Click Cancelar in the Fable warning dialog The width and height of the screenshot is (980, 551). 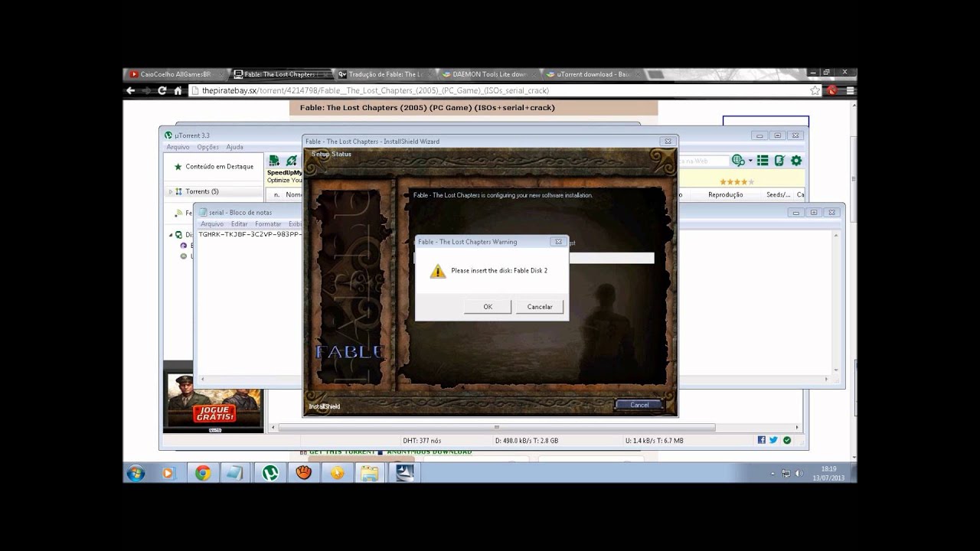coord(540,307)
